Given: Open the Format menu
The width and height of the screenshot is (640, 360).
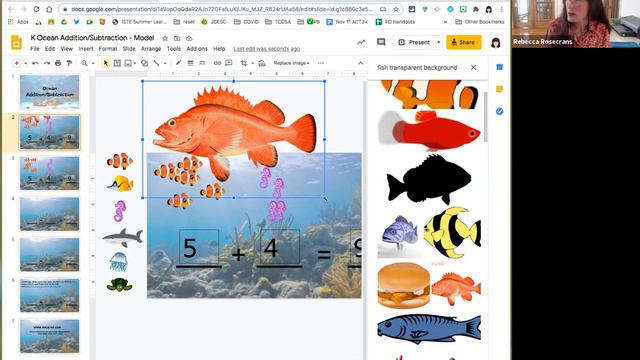Looking at the screenshot, I should (108, 49).
